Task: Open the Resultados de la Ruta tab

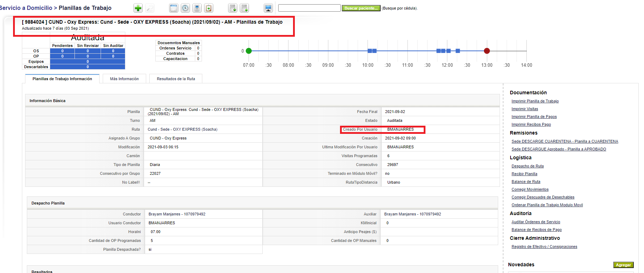Action: tap(176, 79)
